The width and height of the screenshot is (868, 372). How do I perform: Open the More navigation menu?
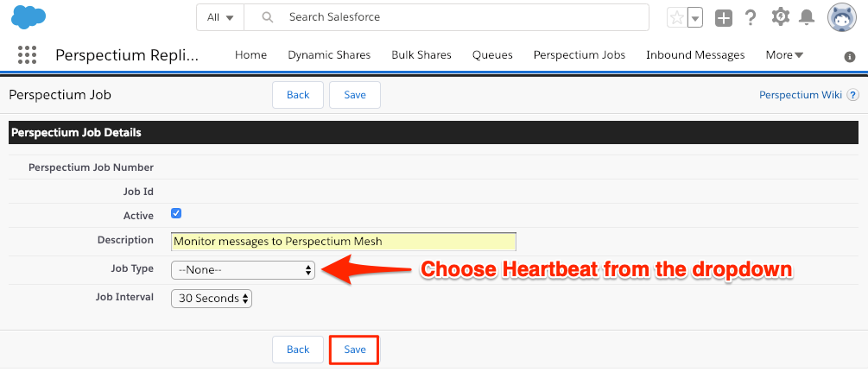[x=784, y=54]
